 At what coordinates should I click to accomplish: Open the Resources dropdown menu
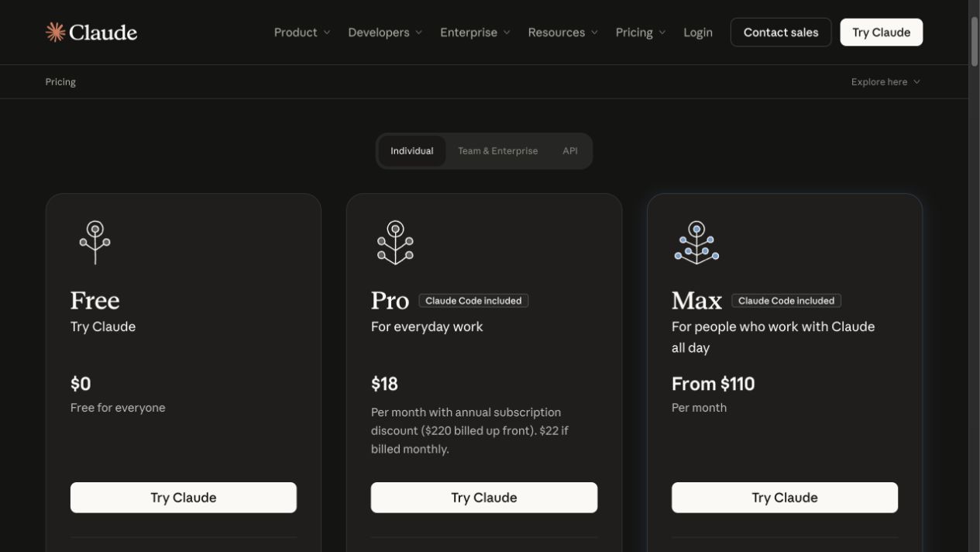[x=562, y=33]
